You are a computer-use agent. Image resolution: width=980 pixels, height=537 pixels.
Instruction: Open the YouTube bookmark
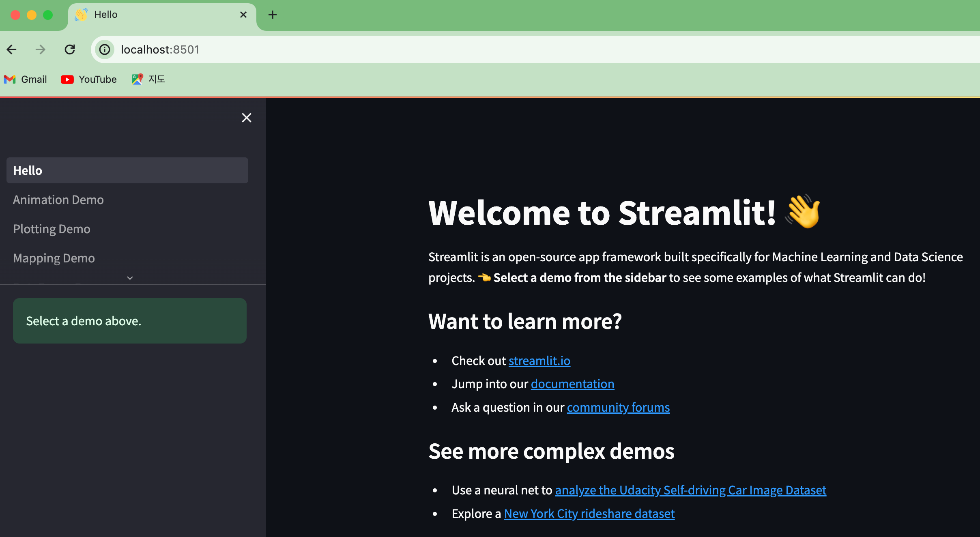tap(89, 79)
